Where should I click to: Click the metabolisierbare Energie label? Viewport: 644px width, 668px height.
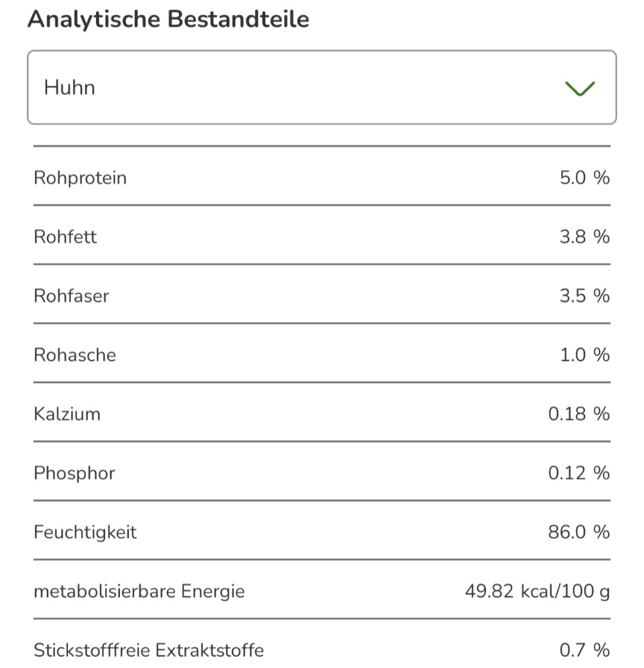[x=139, y=592]
